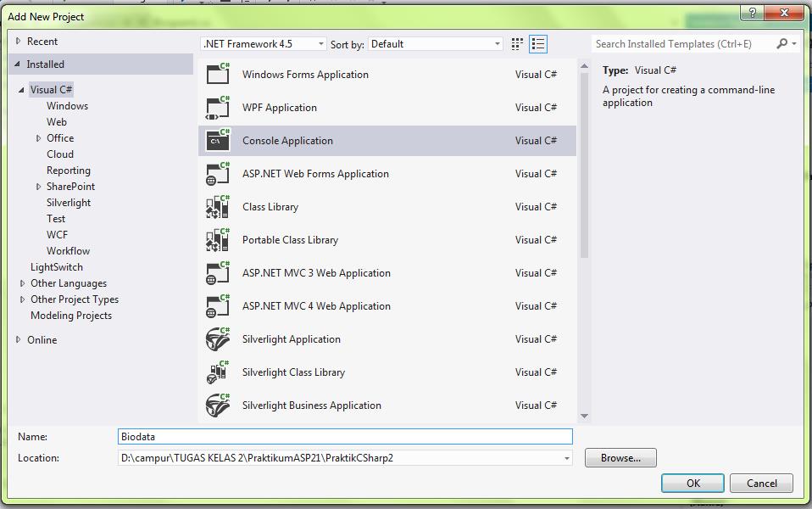Image resolution: width=812 pixels, height=509 pixels.
Task: Collapse the Visual C# tree node
Action: tap(21, 90)
